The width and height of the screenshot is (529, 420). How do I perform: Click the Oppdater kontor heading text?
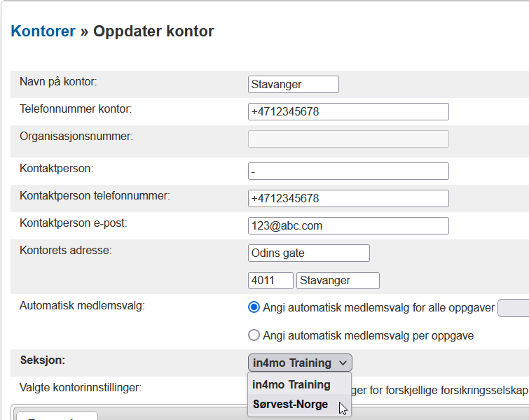click(x=153, y=31)
